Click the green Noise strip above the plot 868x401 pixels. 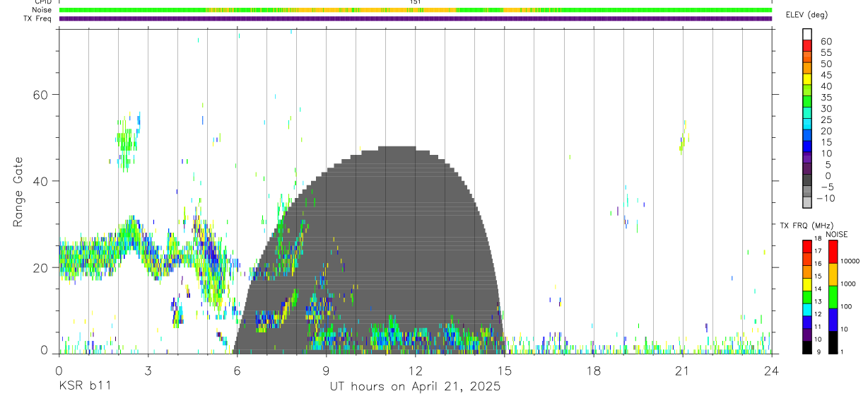tap(415, 10)
